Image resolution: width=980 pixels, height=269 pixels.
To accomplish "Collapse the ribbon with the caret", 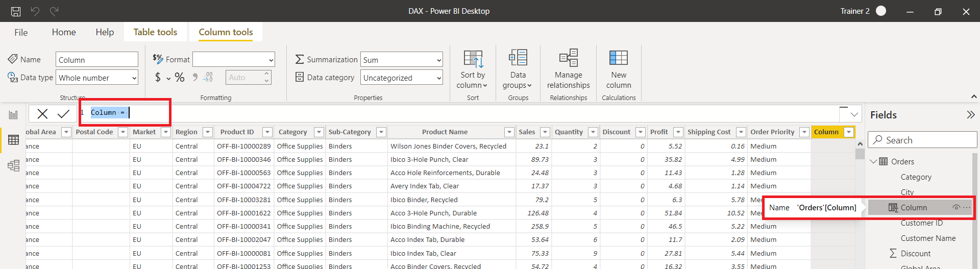I will click(x=973, y=96).
